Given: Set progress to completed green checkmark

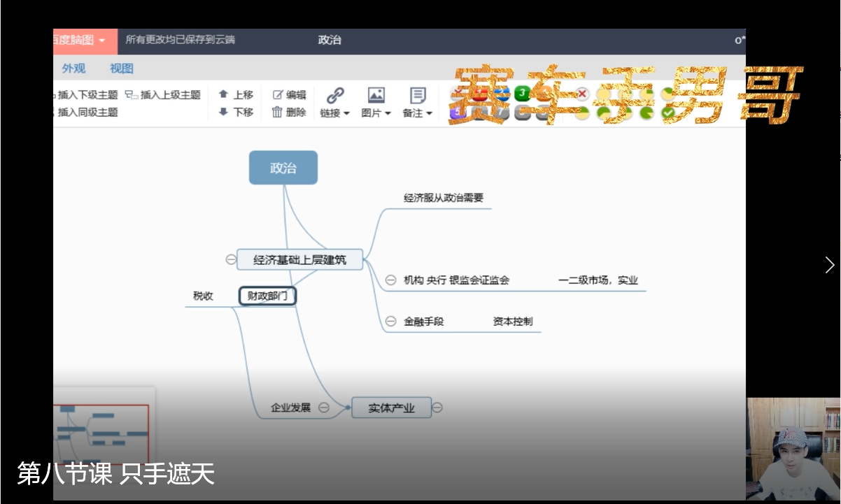Looking at the screenshot, I should pyautogui.click(x=668, y=113).
